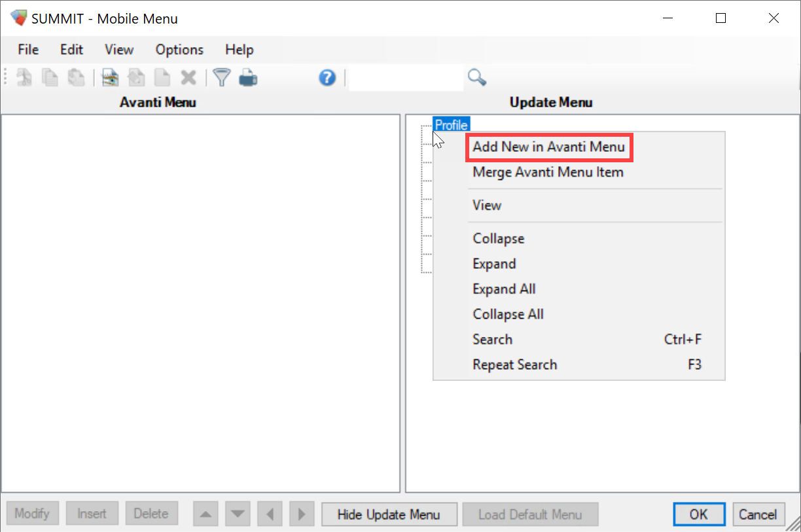The width and height of the screenshot is (801, 532).
Task: Click the New blank page toolbar icon
Action: (162, 78)
